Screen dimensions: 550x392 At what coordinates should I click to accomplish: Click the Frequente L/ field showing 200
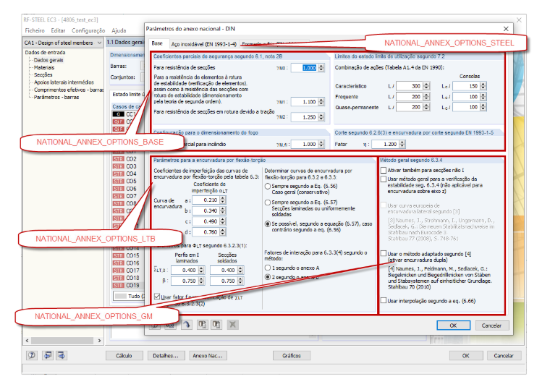410,96
